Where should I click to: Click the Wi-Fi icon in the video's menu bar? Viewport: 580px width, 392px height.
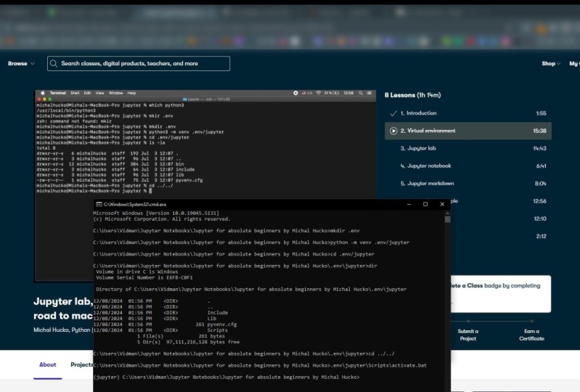(x=319, y=93)
